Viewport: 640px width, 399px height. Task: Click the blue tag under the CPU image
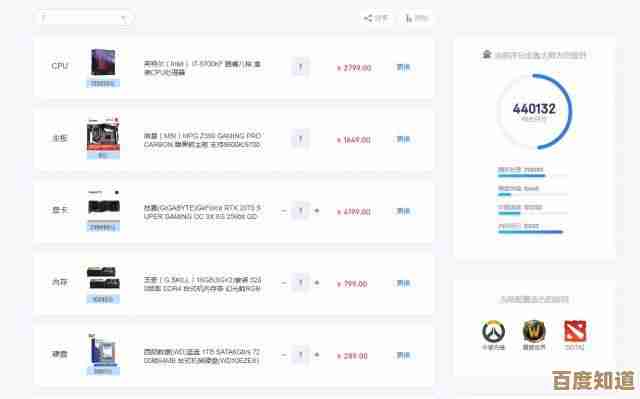point(103,84)
